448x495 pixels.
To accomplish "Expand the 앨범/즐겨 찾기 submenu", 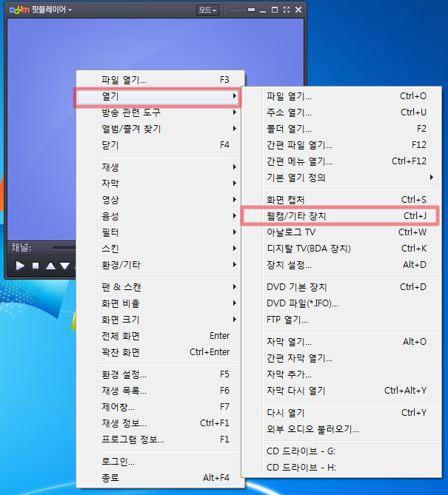I will (x=160, y=129).
